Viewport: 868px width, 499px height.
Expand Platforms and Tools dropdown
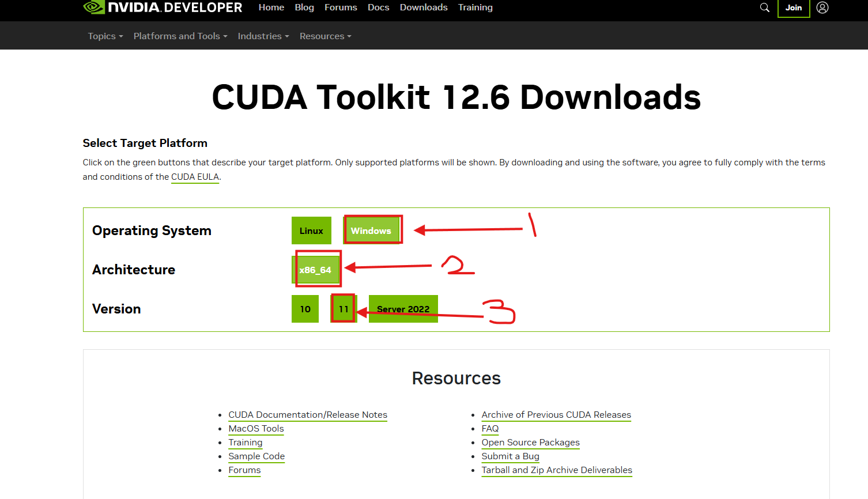click(x=180, y=36)
